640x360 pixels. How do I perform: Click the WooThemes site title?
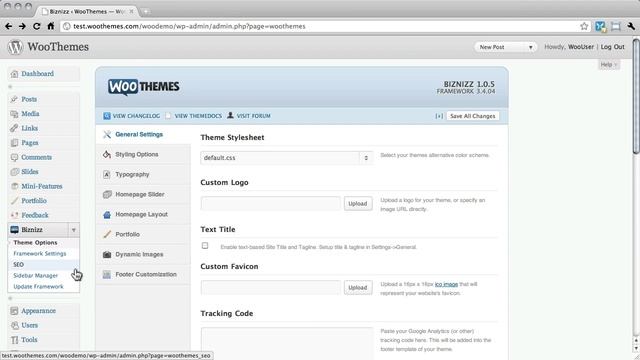pyautogui.click(x=58, y=47)
